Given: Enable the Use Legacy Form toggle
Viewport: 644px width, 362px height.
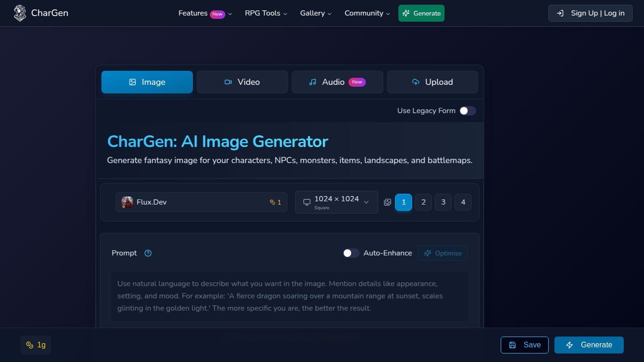Looking at the screenshot, I should point(467,110).
